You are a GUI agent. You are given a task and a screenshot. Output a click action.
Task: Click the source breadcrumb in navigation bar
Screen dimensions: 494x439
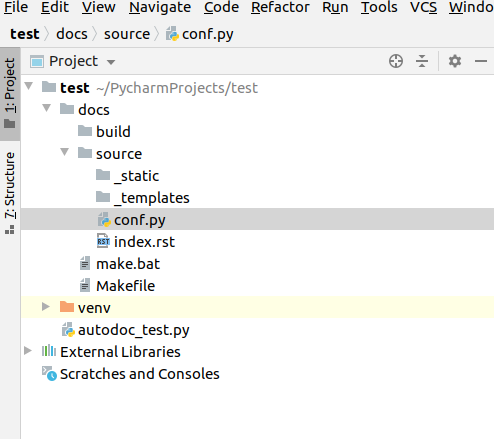point(127,34)
